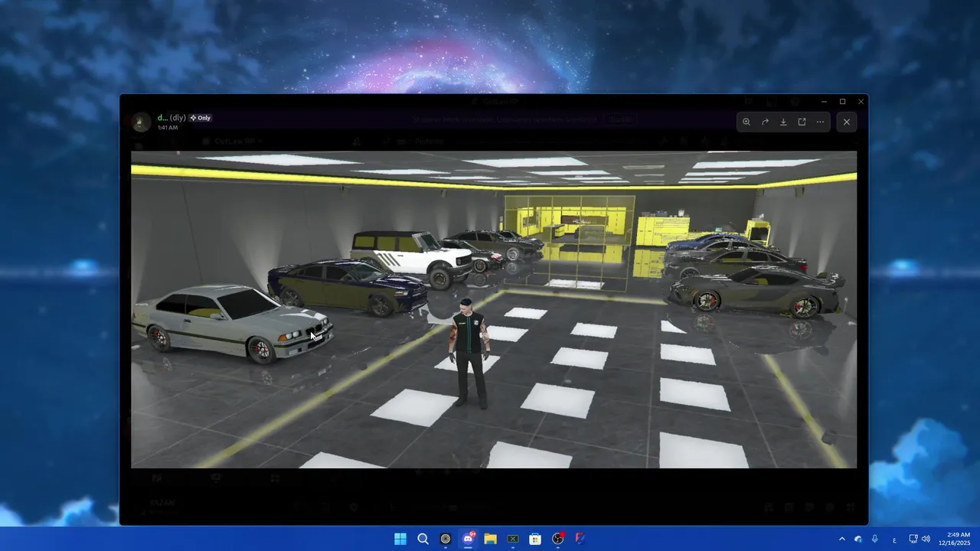Image resolution: width=980 pixels, height=551 pixels.
Task: Expand the hidden system tray icons chevron
Action: pos(842,539)
